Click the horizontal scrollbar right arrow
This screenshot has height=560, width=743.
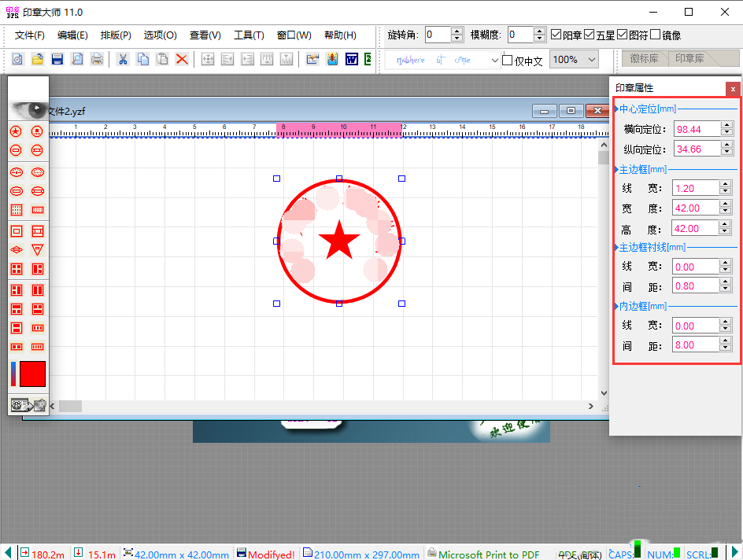[x=591, y=406]
